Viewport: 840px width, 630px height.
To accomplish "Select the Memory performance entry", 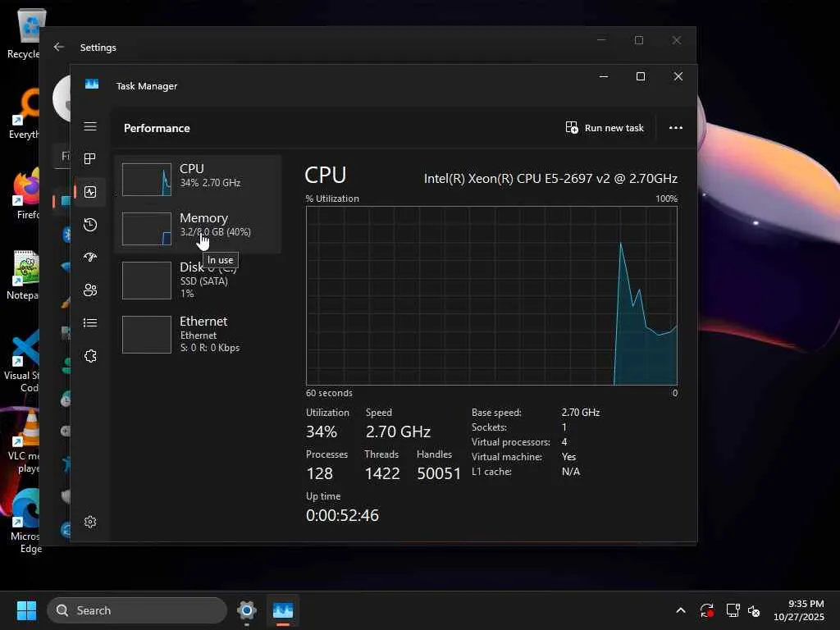I will 198,229.
